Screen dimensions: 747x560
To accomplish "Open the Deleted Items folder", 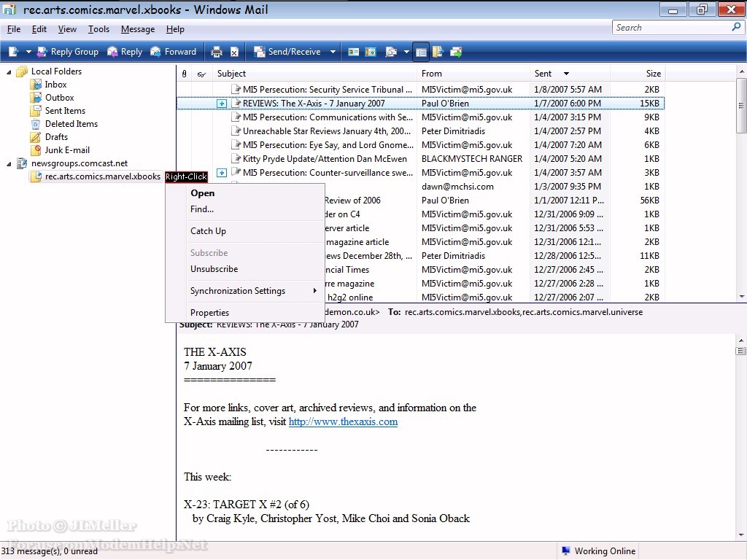I will 71,124.
